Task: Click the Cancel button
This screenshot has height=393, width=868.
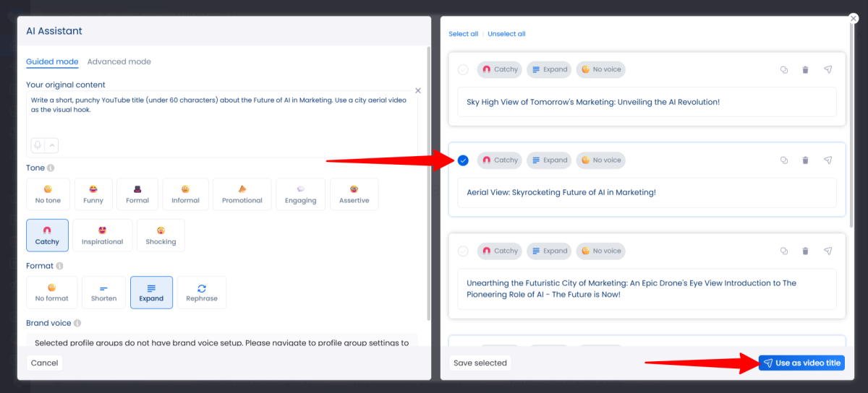Action: (44, 363)
